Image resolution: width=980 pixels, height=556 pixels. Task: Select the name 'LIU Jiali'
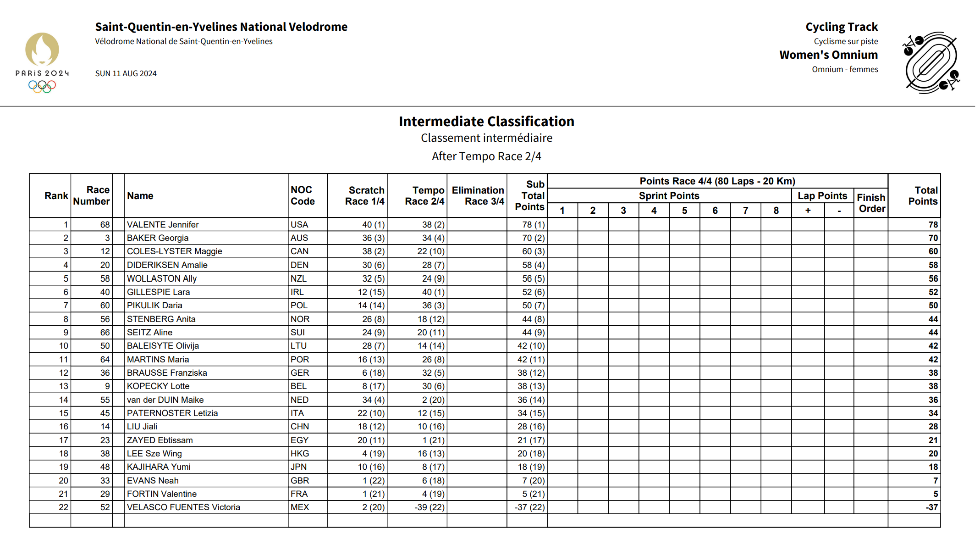point(142,427)
